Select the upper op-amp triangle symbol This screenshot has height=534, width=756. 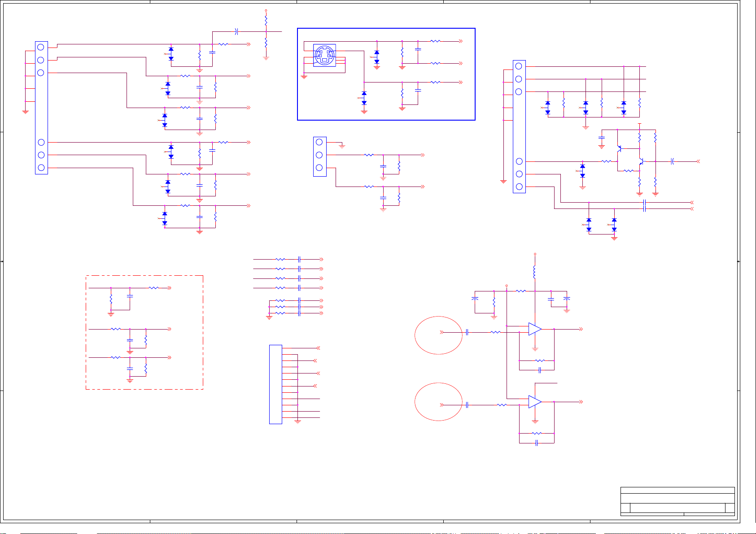(x=535, y=329)
